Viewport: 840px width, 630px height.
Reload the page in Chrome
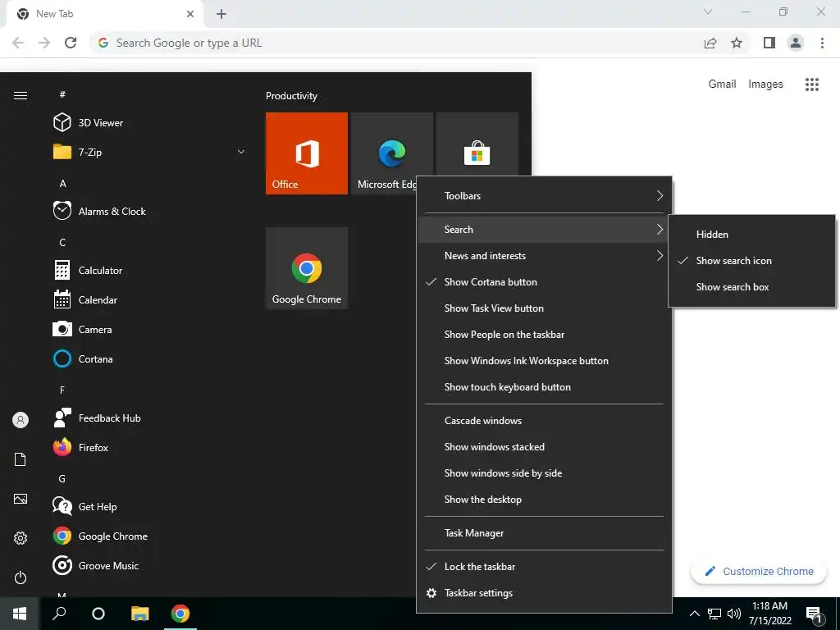tap(71, 43)
